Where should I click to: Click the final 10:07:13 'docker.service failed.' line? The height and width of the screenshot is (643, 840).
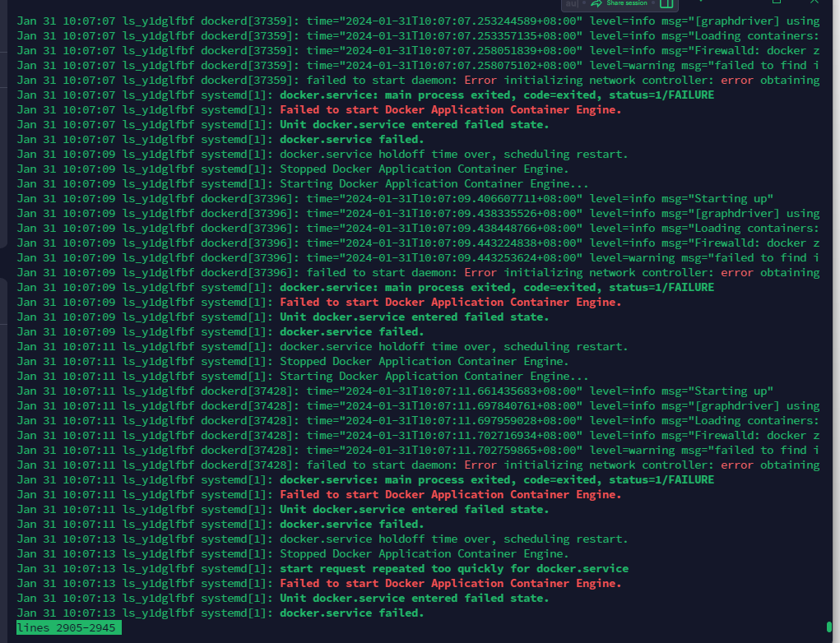coord(352,613)
